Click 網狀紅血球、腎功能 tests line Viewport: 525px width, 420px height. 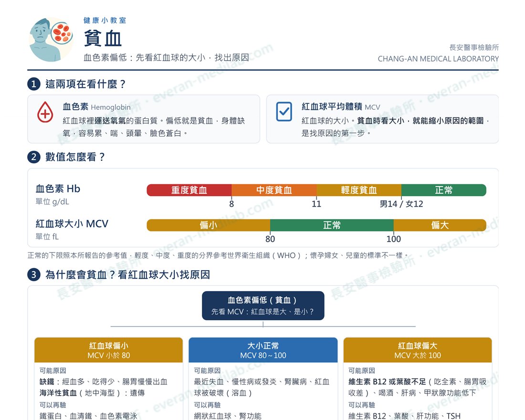(x=228, y=416)
